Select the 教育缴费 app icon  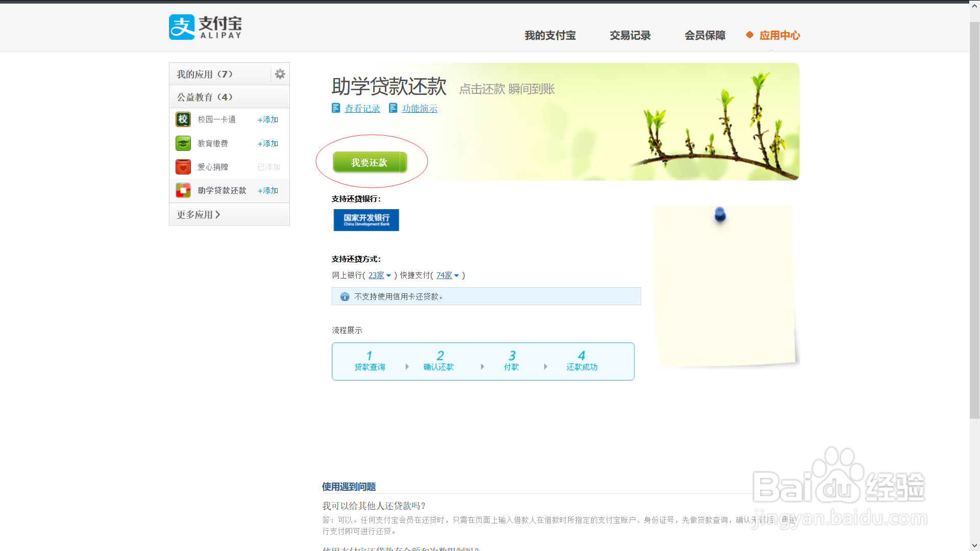(x=183, y=143)
